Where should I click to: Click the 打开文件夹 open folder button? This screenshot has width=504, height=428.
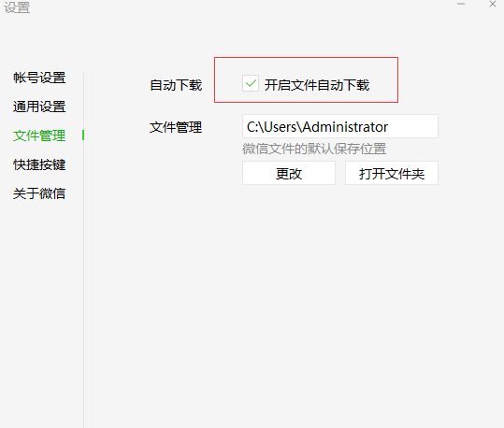[x=392, y=173]
